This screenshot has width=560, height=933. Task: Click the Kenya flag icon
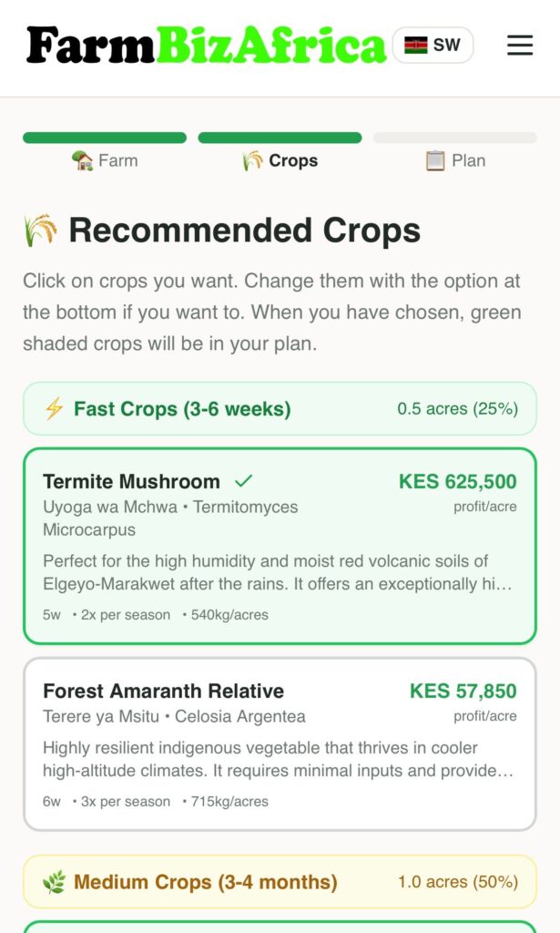tap(415, 46)
